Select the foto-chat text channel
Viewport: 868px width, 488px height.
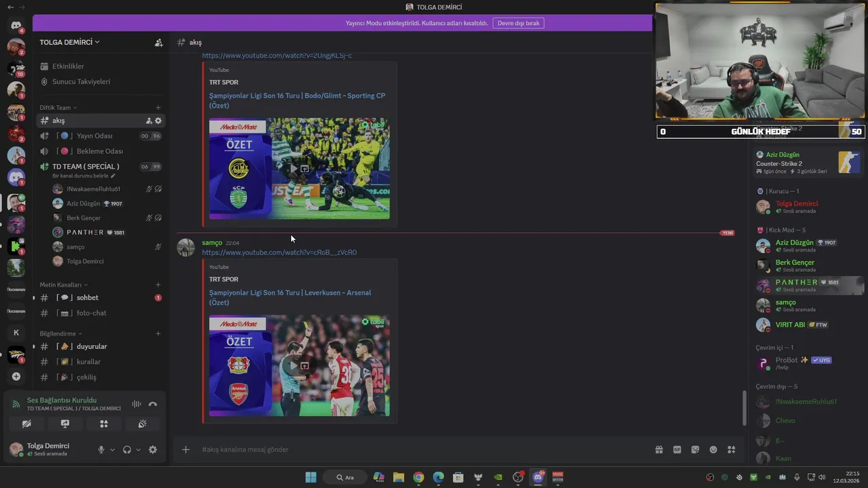point(100,313)
